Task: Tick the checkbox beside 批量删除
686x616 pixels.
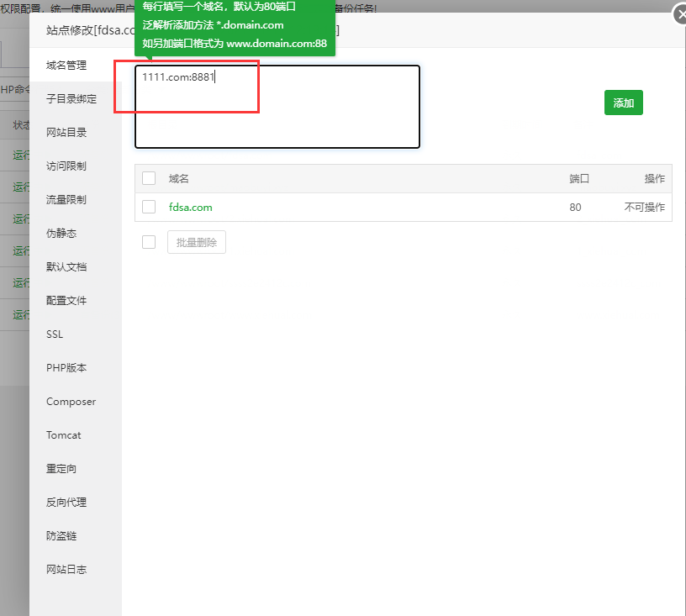Action: click(x=149, y=242)
